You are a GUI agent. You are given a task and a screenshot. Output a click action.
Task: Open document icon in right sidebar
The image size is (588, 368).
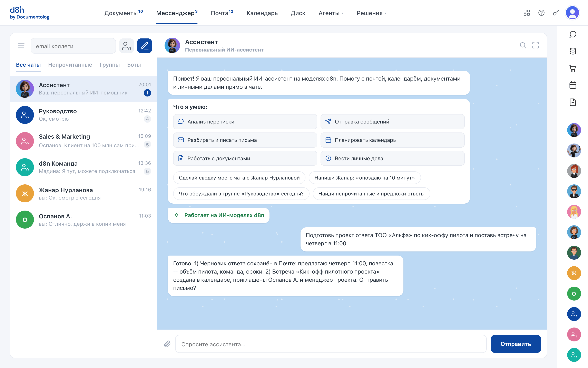(573, 102)
